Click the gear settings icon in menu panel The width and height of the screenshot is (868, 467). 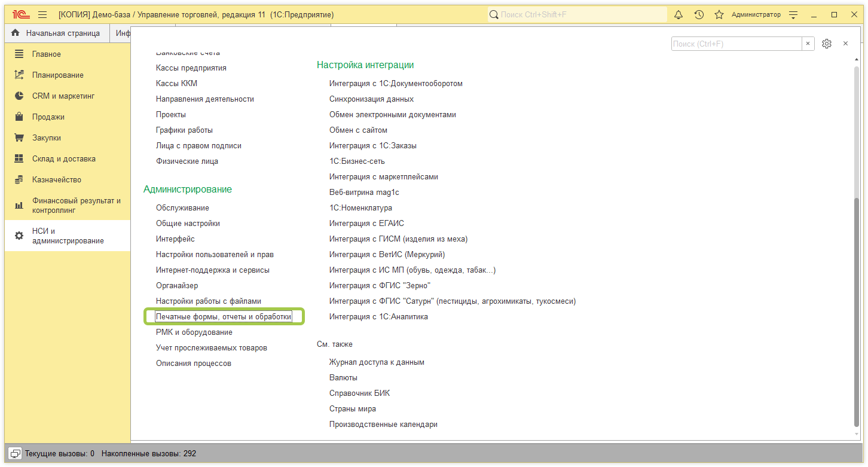tap(827, 44)
